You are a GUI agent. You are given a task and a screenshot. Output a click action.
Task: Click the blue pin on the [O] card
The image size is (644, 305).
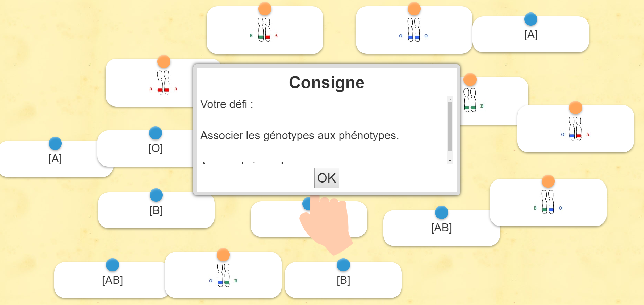click(156, 133)
